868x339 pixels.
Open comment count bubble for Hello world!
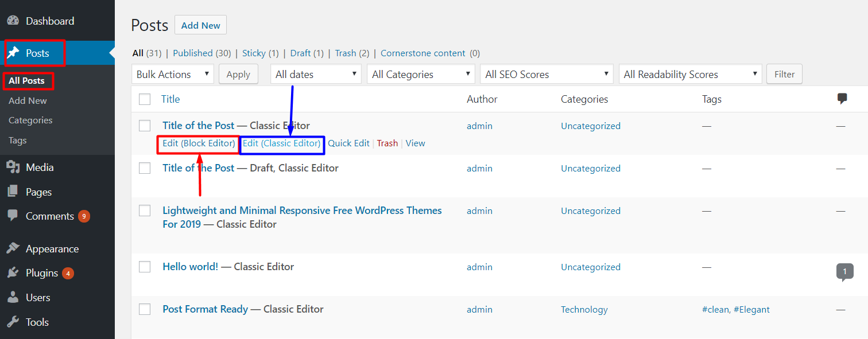click(844, 271)
